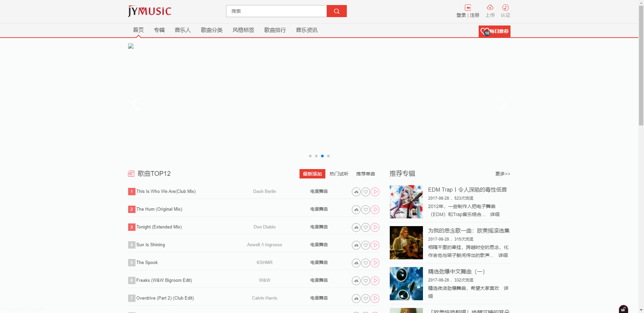Open artist Dash Berlin link
Image resolution: width=644 pixels, height=313 pixels.
coord(265,192)
